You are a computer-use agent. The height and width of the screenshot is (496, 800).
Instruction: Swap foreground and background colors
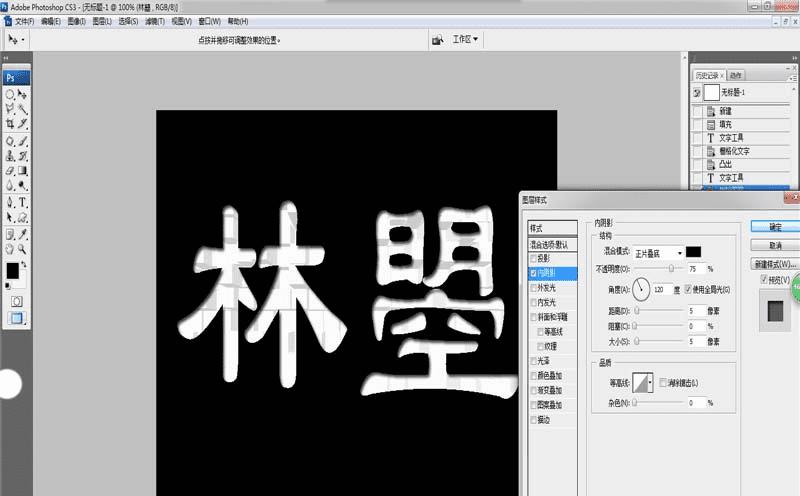pos(23,265)
